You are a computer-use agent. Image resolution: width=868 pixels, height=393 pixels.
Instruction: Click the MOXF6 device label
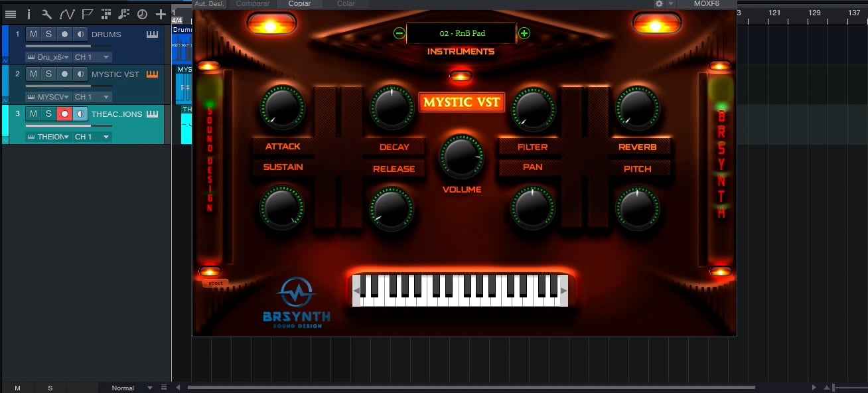(x=707, y=4)
